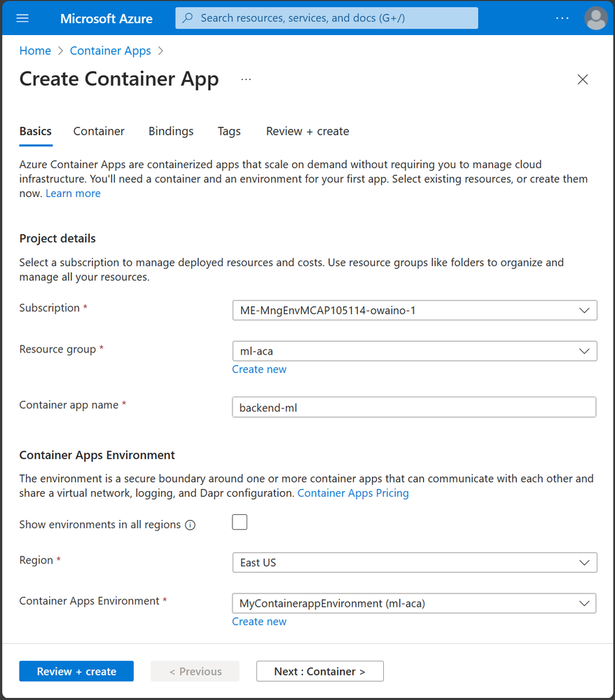Open the Container Apps Pricing link
615x700 pixels.
353,493
